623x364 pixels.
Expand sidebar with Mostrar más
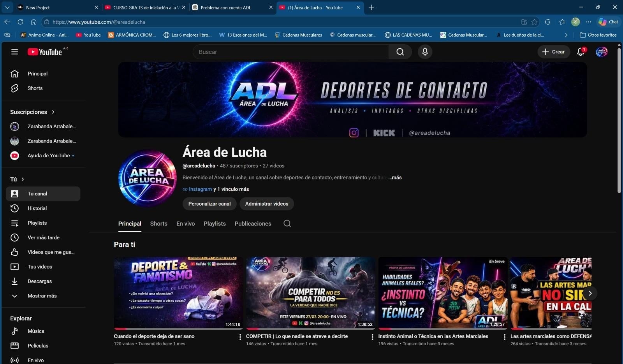(x=43, y=296)
